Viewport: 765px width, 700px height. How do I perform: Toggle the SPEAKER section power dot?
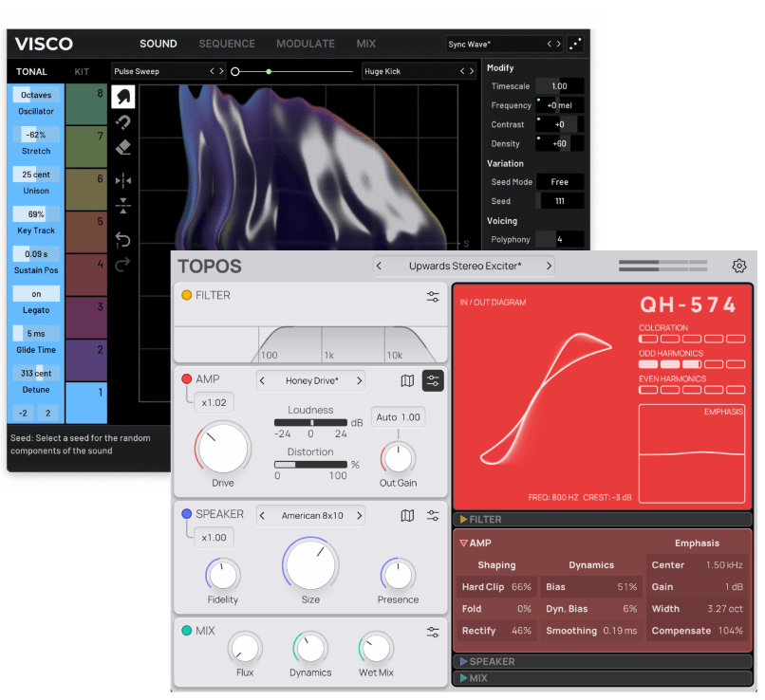click(x=186, y=514)
